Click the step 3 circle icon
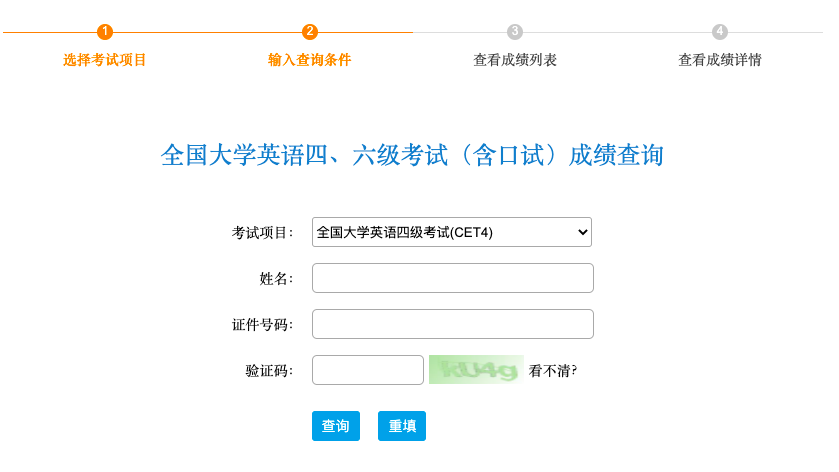This screenshot has width=839, height=472. coord(515,32)
